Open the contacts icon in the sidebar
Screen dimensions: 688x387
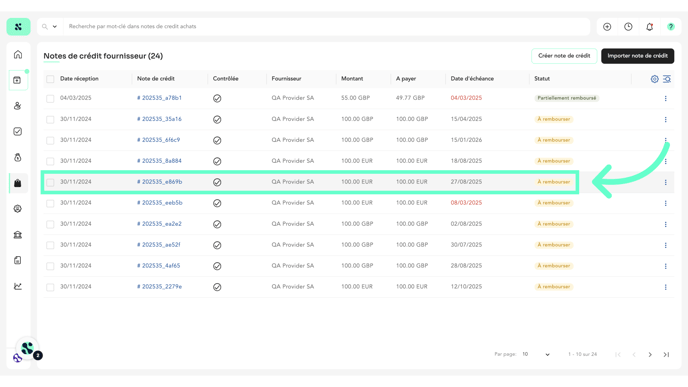[x=18, y=106]
